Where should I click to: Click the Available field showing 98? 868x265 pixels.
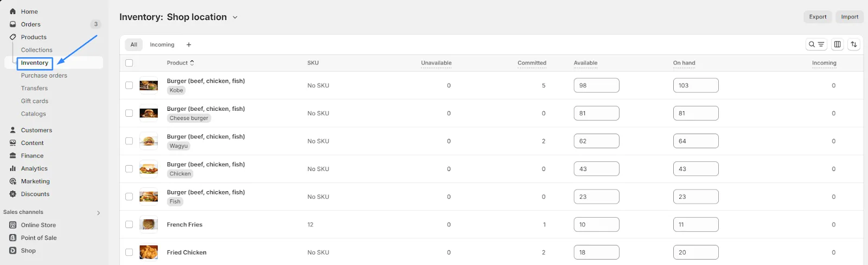tap(596, 85)
